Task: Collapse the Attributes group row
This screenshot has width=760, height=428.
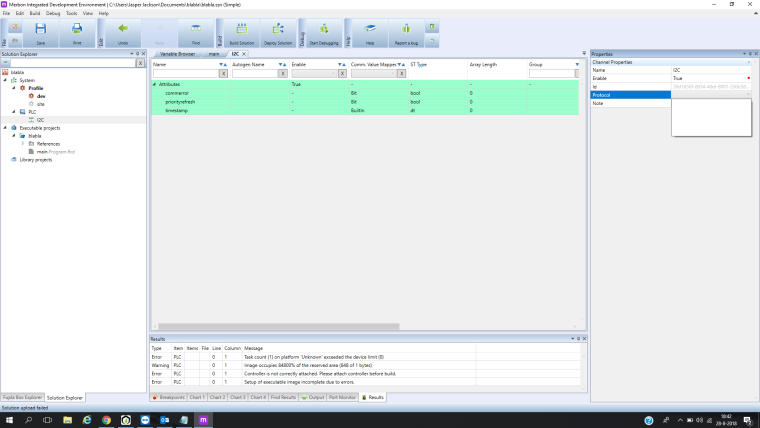Action: [x=154, y=84]
